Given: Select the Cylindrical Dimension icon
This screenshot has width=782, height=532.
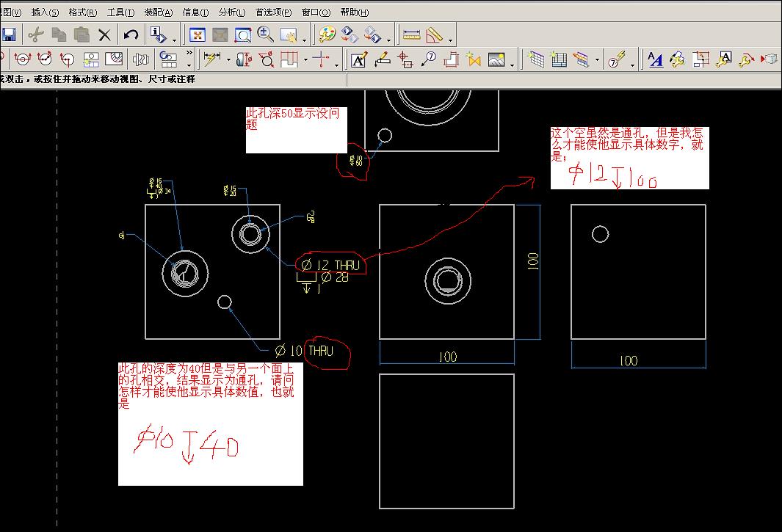Looking at the screenshot, I should tap(244, 59).
